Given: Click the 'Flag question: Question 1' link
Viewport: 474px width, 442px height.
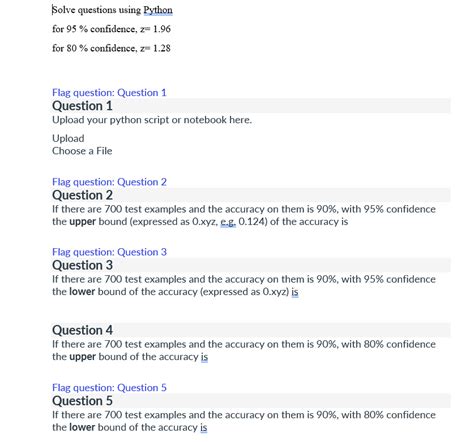Looking at the screenshot, I should click(x=109, y=93).
